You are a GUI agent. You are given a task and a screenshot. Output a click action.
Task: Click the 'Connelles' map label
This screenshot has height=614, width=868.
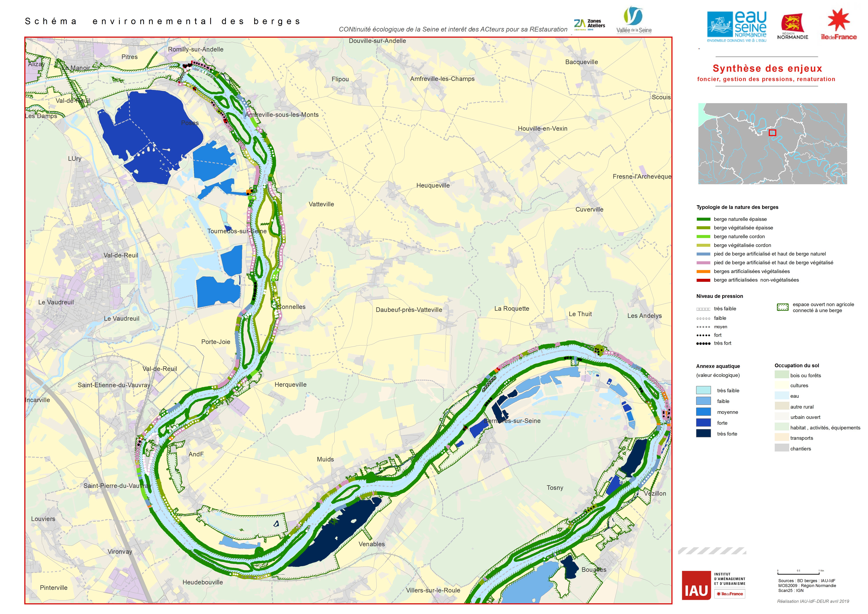click(x=291, y=307)
